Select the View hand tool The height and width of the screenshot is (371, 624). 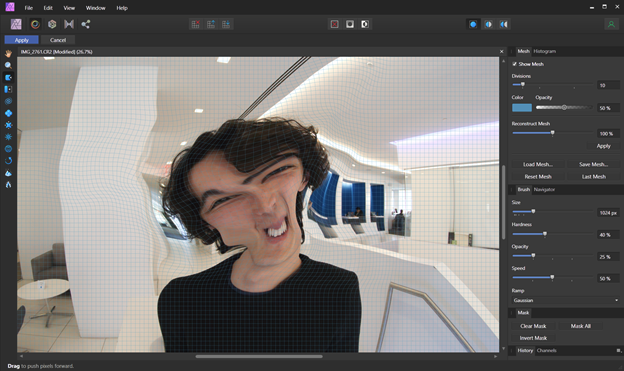coord(8,54)
